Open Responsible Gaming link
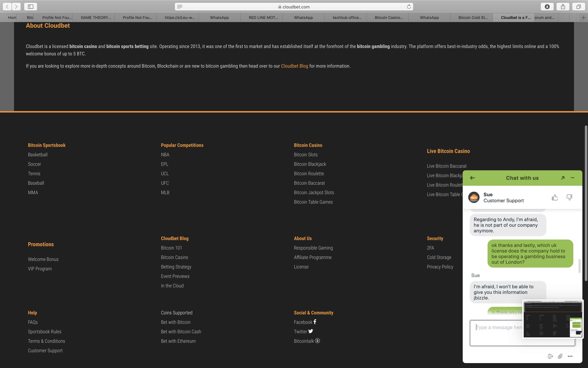588x368 pixels. tap(313, 248)
